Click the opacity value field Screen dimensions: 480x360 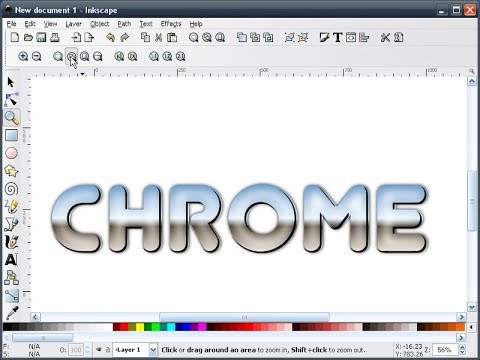(76, 350)
